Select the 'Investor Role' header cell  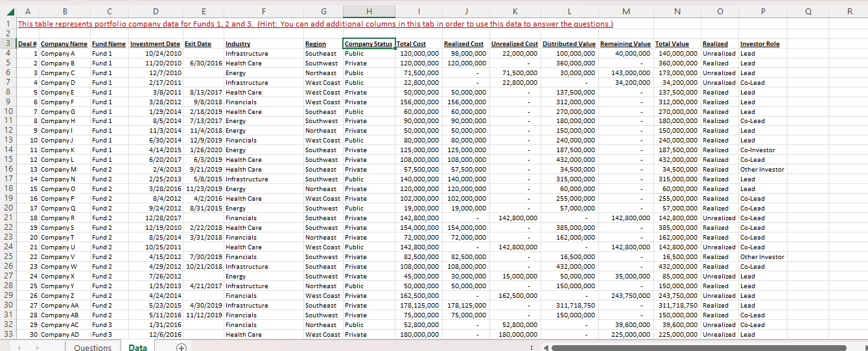[x=762, y=43]
